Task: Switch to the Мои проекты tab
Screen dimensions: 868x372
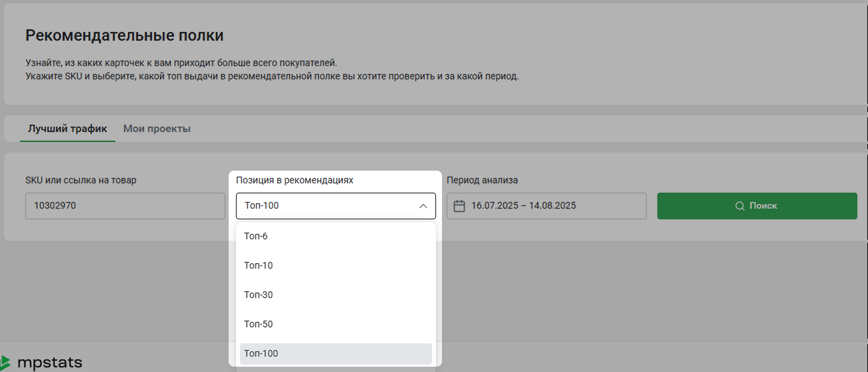Action: 157,129
